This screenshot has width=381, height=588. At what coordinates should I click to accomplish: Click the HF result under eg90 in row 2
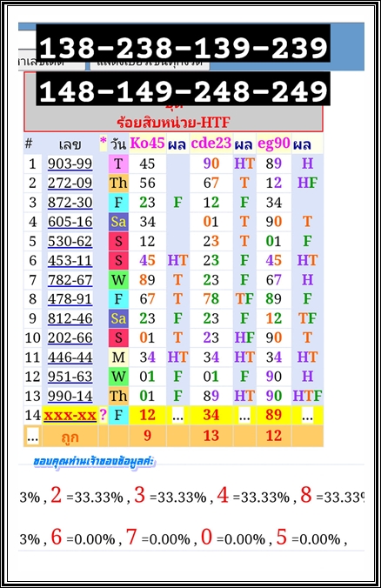307,183
